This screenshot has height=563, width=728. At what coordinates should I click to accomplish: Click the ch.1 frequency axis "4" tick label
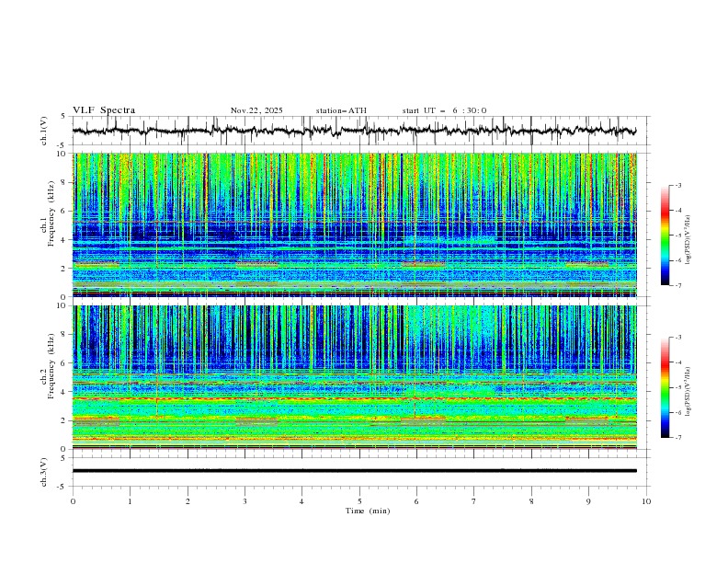tap(65, 240)
